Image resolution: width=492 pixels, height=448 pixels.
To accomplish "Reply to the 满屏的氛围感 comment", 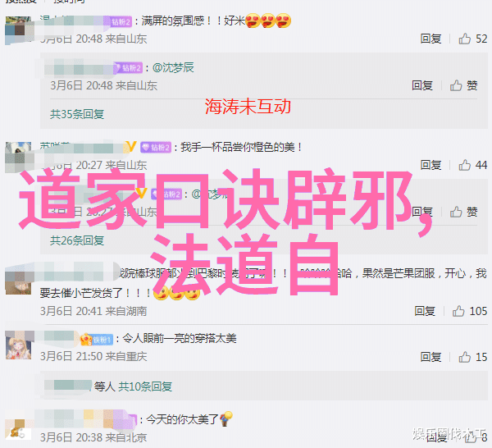I will point(431,39).
